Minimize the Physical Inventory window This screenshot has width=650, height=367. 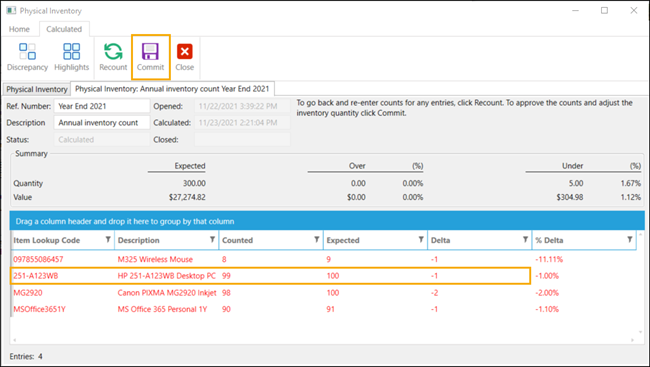coord(575,10)
